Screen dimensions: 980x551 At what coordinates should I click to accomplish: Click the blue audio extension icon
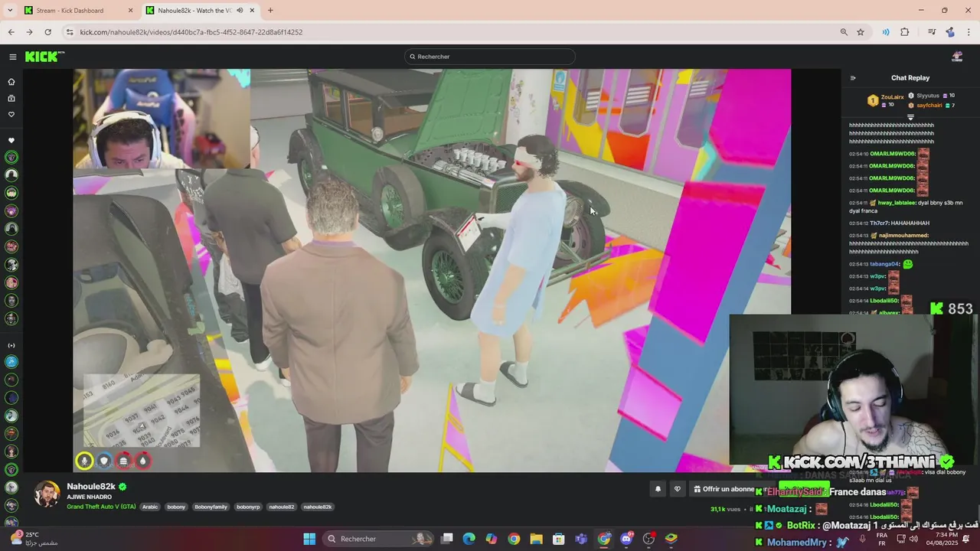click(x=886, y=32)
